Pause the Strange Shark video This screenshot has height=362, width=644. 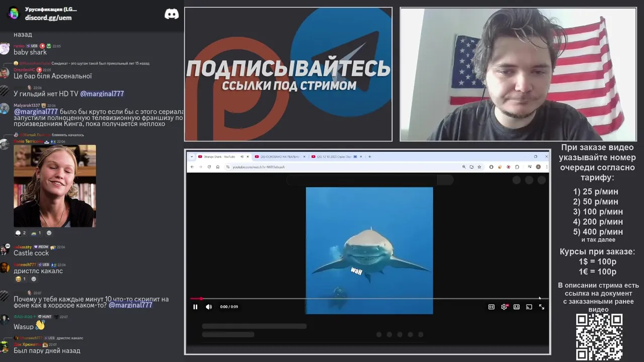[x=195, y=307]
